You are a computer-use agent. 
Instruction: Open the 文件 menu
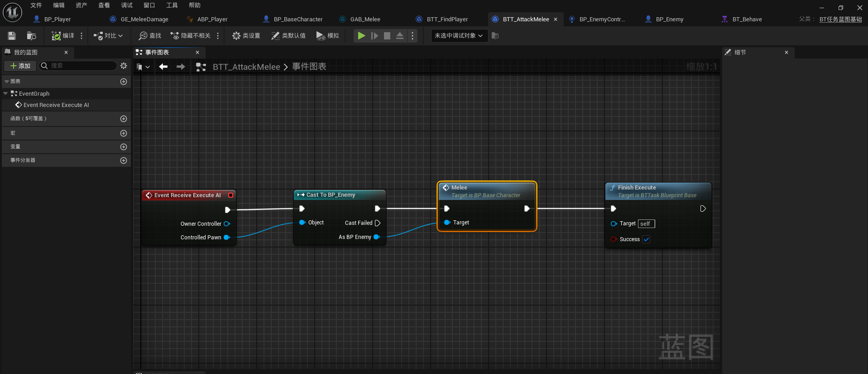(x=36, y=5)
